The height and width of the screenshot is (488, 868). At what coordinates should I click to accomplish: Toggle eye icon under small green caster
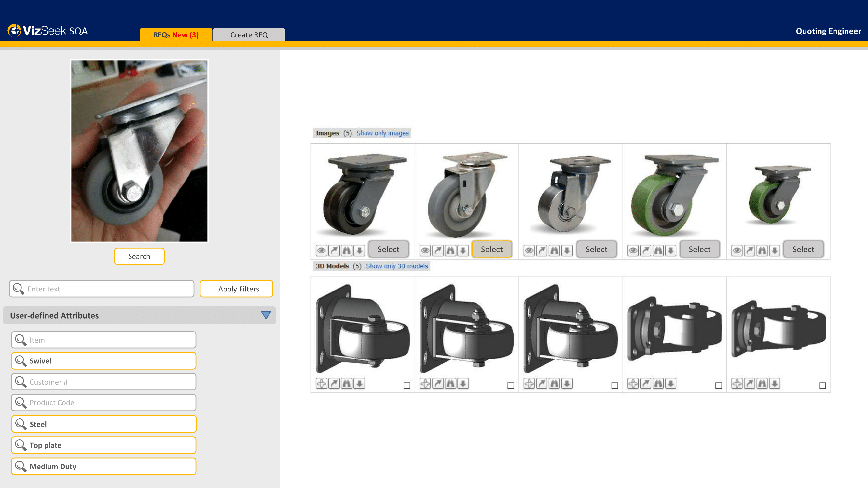tap(737, 250)
